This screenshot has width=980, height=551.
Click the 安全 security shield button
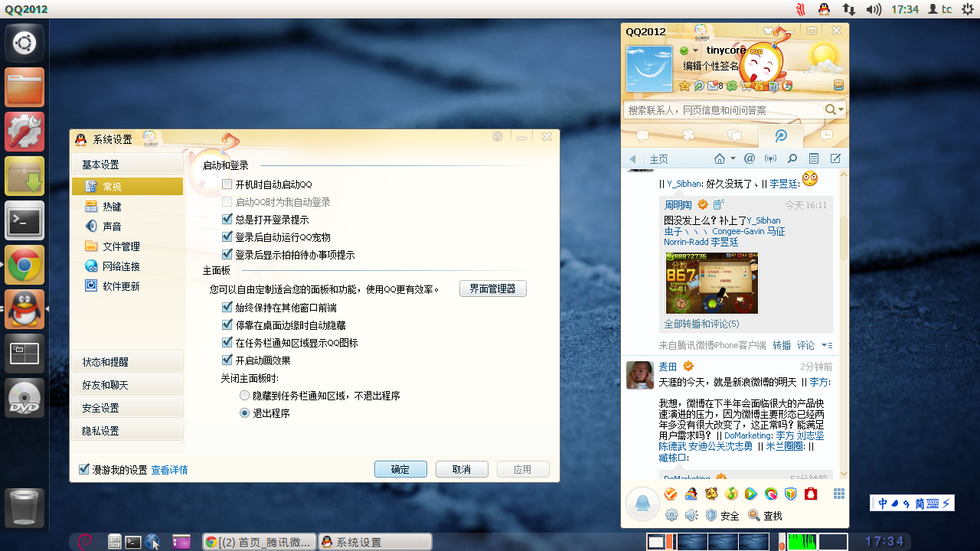pos(722,516)
